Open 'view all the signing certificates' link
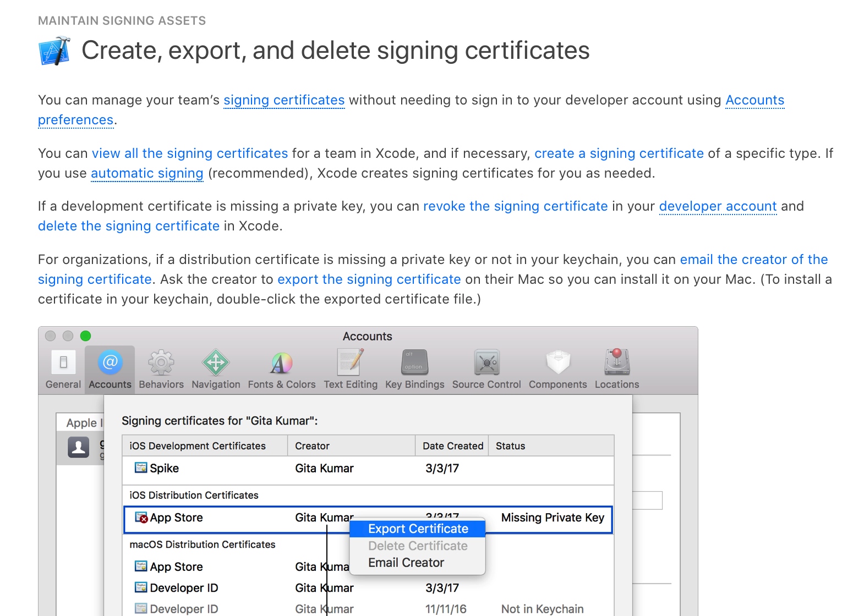The height and width of the screenshot is (616, 864). pyautogui.click(x=190, y=153)
